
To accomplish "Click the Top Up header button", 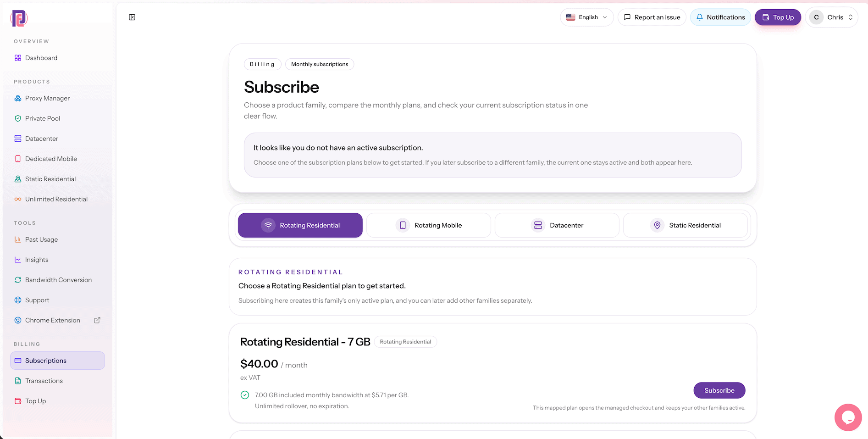I will pyautogui.click(x=778, y=17).
